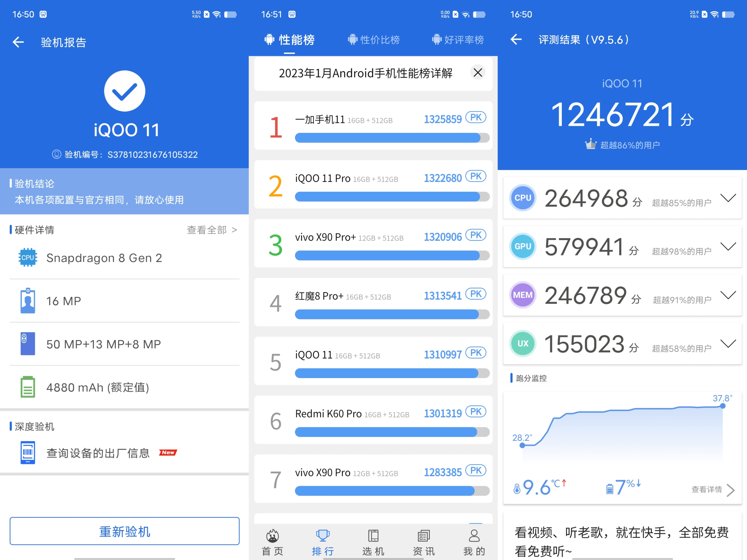Open the 选机 phone picker tab

[x=373, y=542]
